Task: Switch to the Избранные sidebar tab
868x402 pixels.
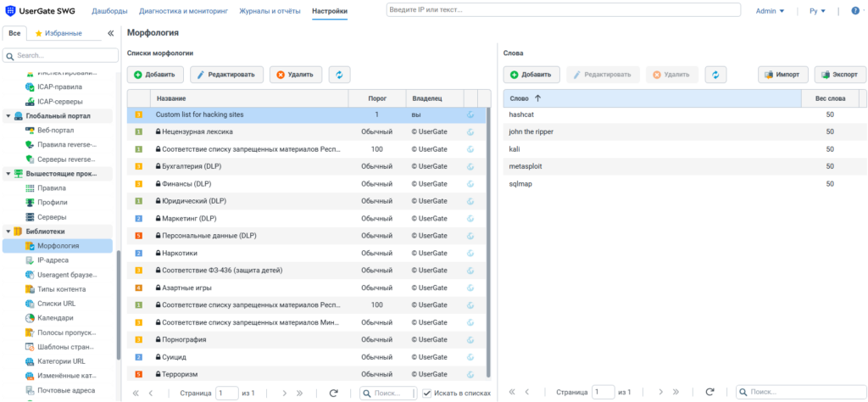Action: [58, 33]
